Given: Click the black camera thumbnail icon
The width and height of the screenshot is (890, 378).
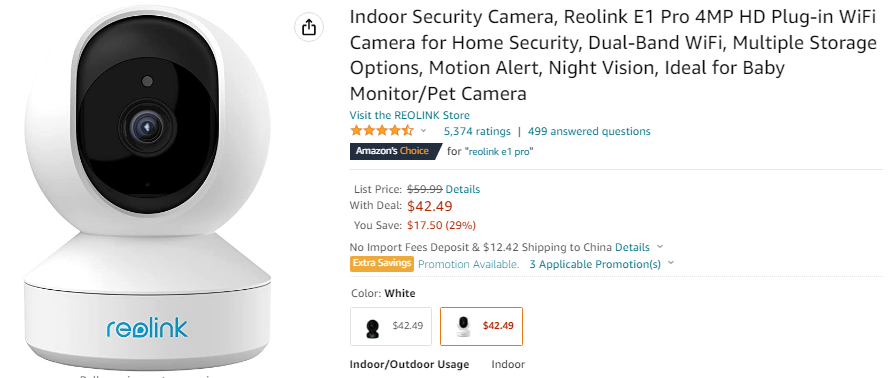Looking at the screenshot, I should 372,328.
